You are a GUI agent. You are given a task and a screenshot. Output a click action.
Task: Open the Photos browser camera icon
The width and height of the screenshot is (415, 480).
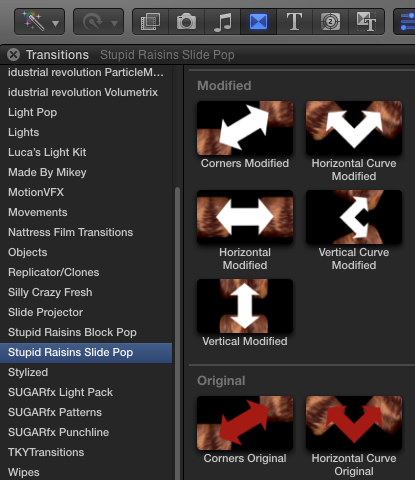pos(186,22)
